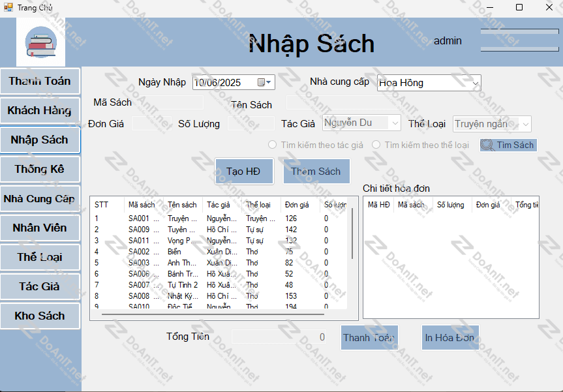
Task: Click the book list horizontal scrollbar
Action: click(212, 314)
